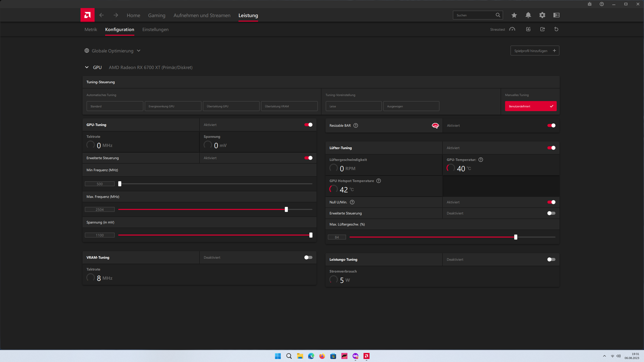
Task: Toggle the sidebar panel icon
Action: click(556, 15)
